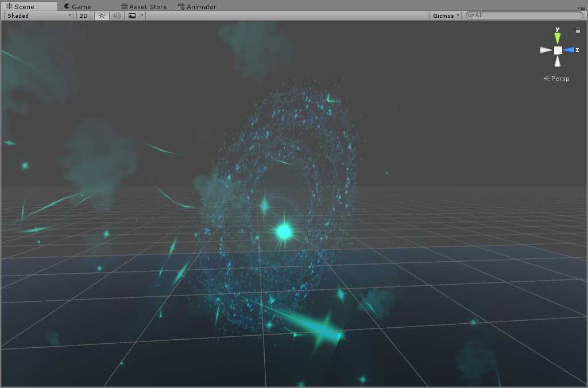The width and height of the screenshot is (588, 388).
Task: Toggle the scene view rotation lock icon
Action: [578, 30]
